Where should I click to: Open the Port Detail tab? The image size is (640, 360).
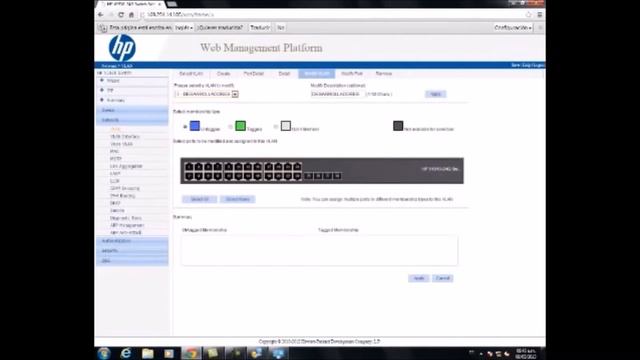click(253, 74)
